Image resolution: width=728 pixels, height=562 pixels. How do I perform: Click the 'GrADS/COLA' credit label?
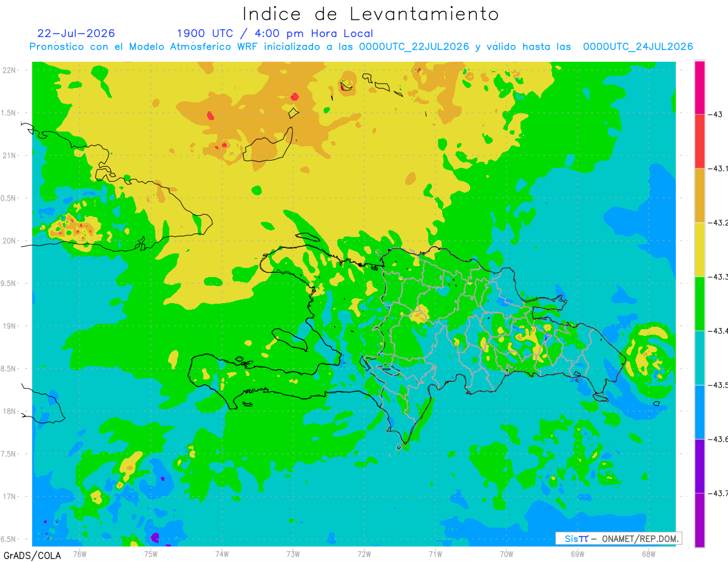click(32, 555)
